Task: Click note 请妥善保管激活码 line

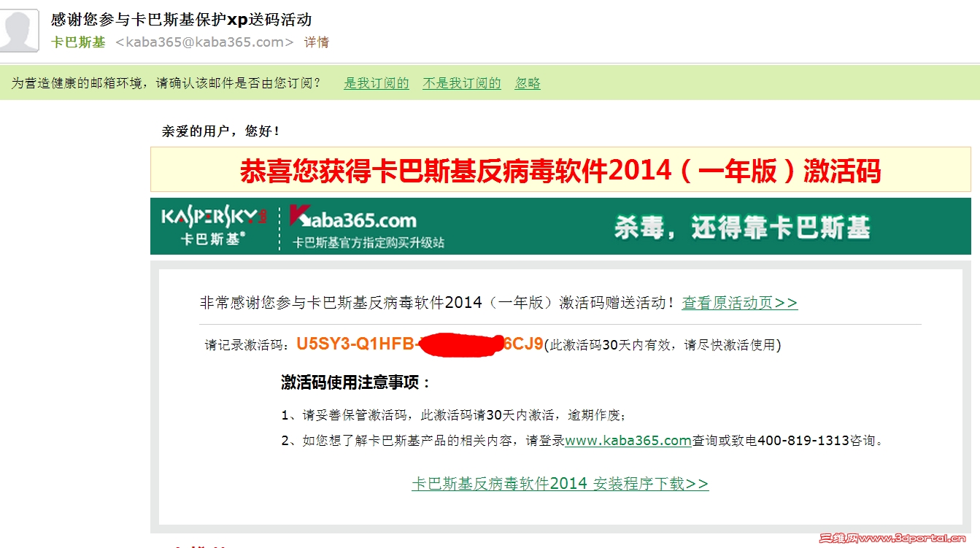Action: [453, 415]
